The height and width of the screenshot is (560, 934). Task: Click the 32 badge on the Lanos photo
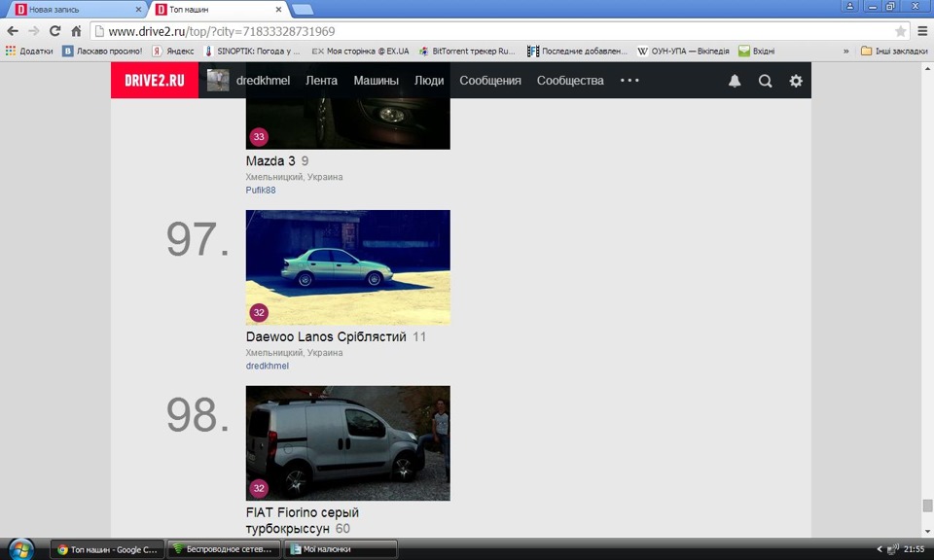[259, 312]
